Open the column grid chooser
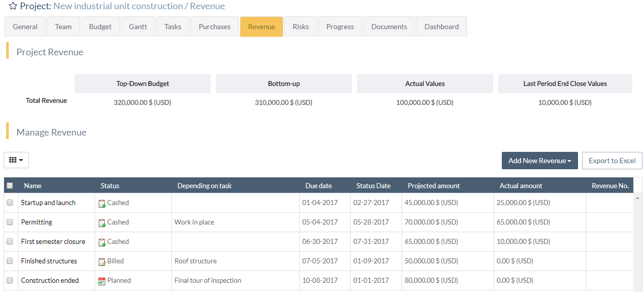The height and width of the screenshot is (292, 644). 16,160
